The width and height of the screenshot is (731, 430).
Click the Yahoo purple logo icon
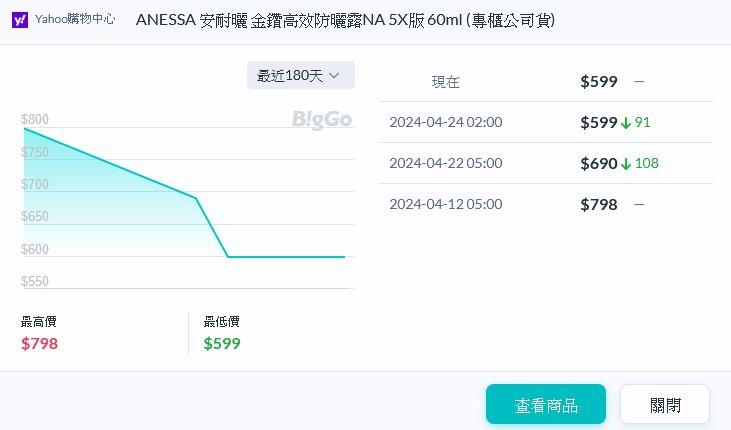(x=20, y=19)
